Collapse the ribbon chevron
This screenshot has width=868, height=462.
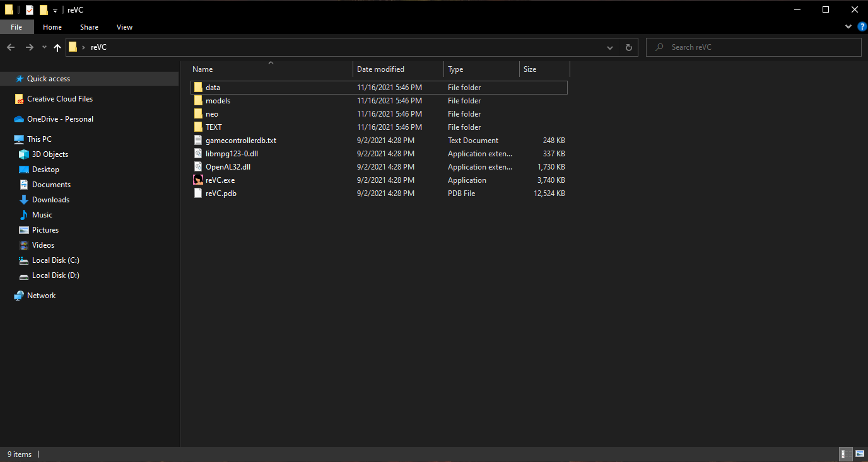pos(848,27)
